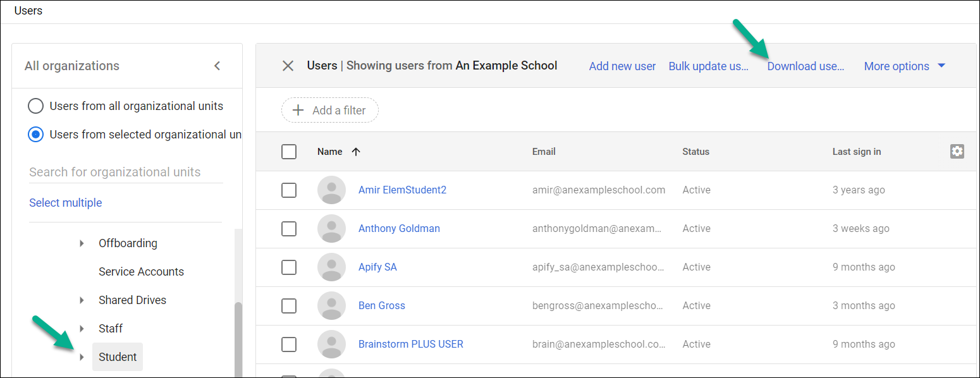Viewport: 980px width, 378px height.
Task: Click Amir ElemStudent2's avatar icon
Action: [x=331, y=190]
